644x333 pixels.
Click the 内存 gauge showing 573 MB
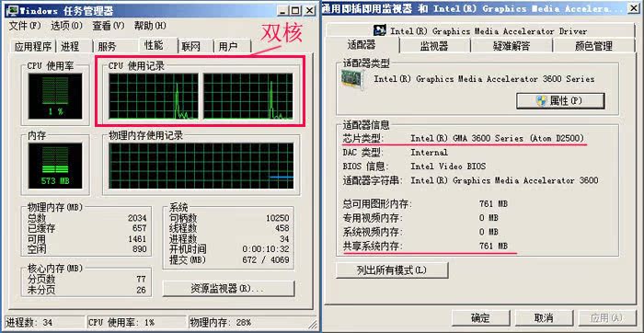click(55, 166)
